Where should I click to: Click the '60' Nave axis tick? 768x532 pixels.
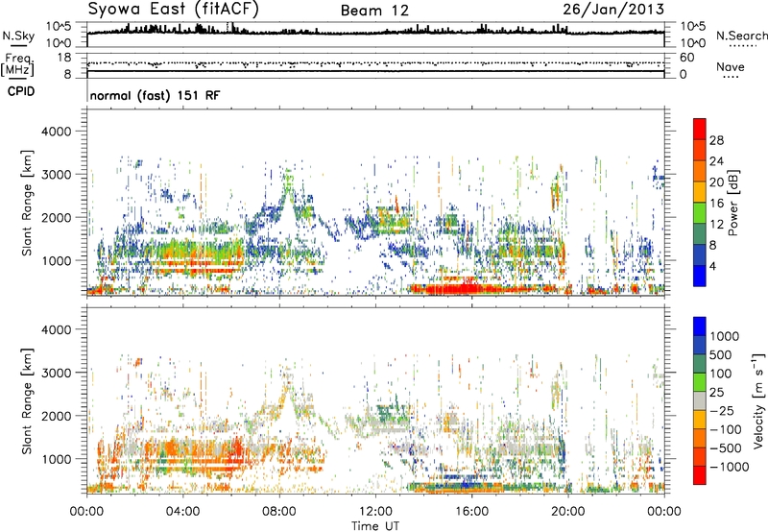(686, 58)
